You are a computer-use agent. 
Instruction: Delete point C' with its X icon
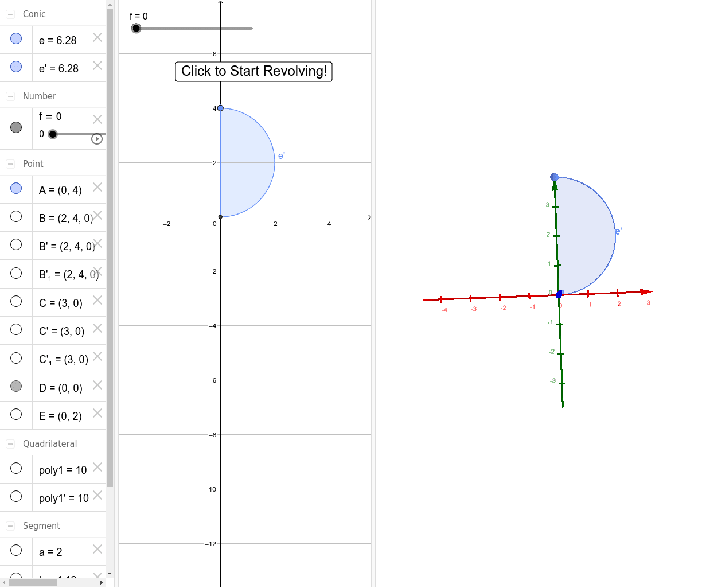pos(97,328)
